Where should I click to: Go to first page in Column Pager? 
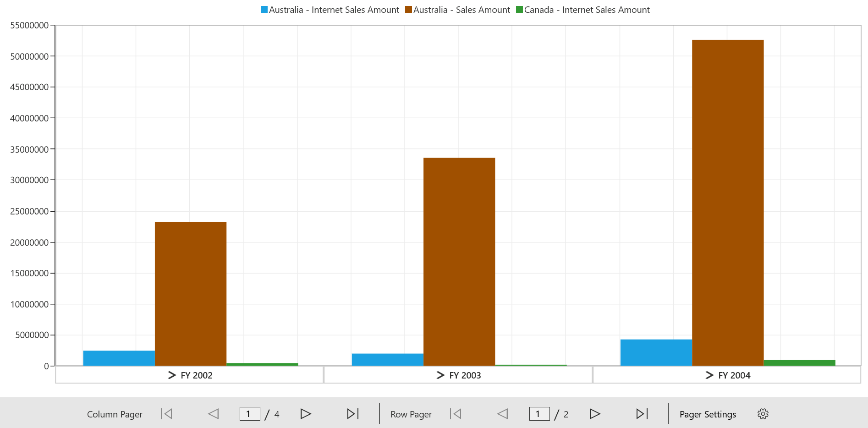167,414
